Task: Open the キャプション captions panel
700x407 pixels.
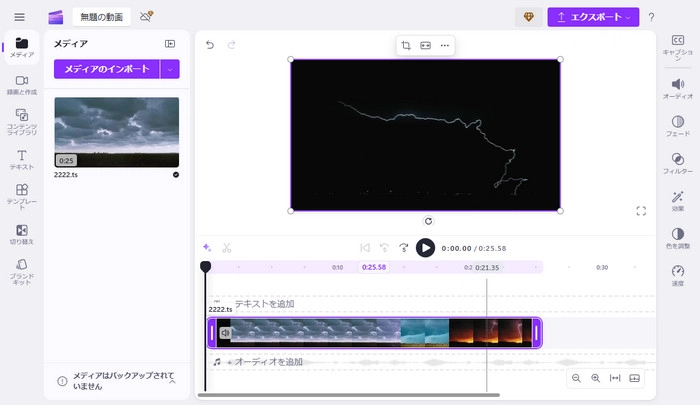Action: 678,47
